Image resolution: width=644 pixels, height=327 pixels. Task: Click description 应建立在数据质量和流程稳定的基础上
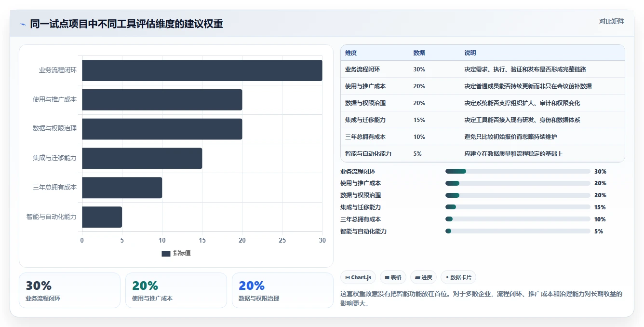(513, 154)
